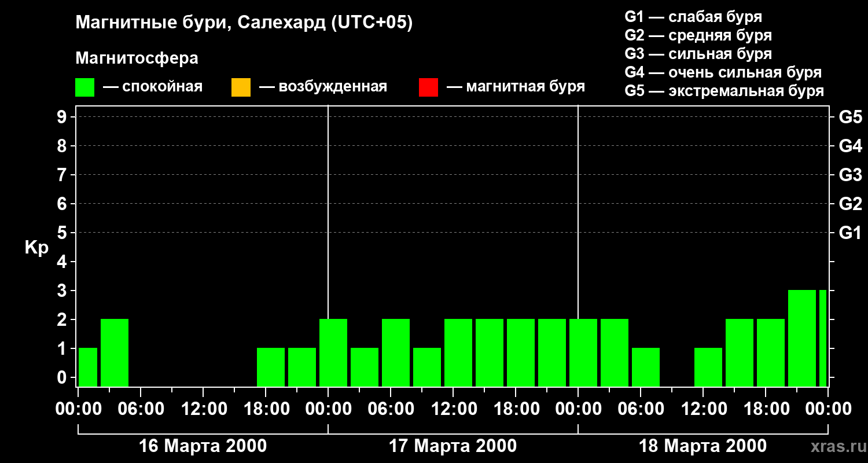The height and width of the screenshot is (463, 868).
Task: Click the '16 Марта 2000' date label
Action: click(x=203, y=446)
